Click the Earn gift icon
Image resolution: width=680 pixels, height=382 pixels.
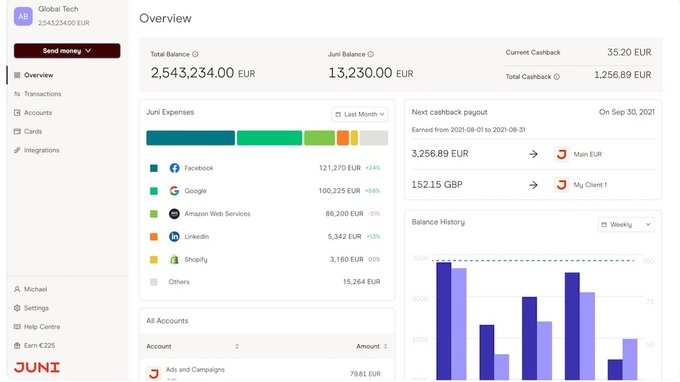pos(17,346)
